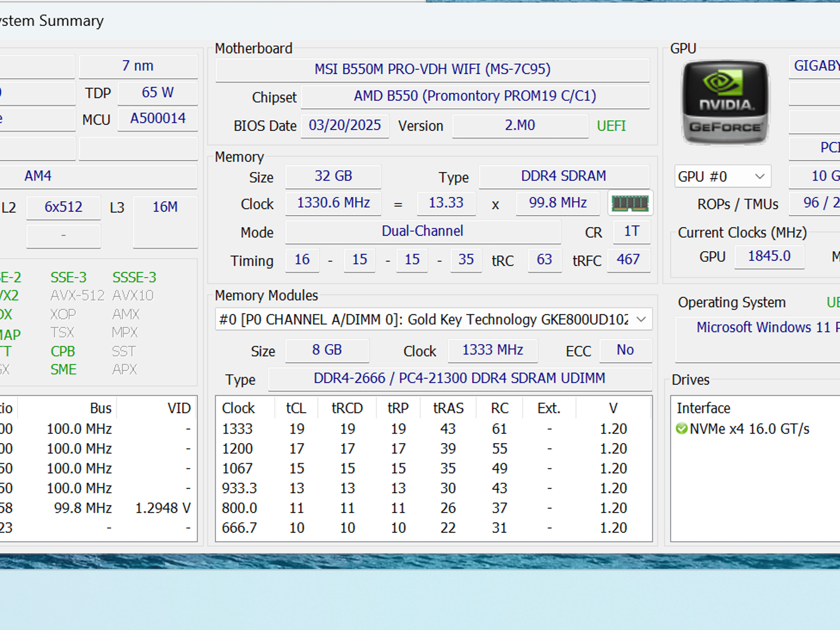Open the GPU #0 selector dropdown
840x630 pixels.
[x=723, y=176]
